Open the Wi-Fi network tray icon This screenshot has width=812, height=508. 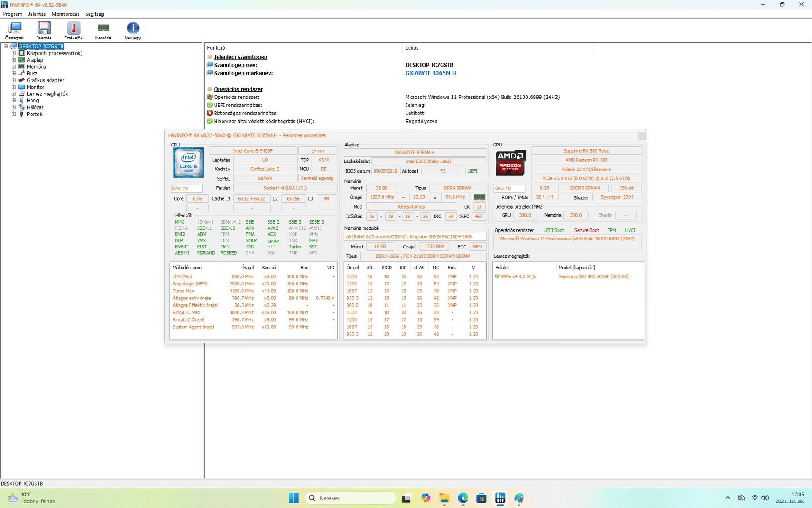click(754, 498)
